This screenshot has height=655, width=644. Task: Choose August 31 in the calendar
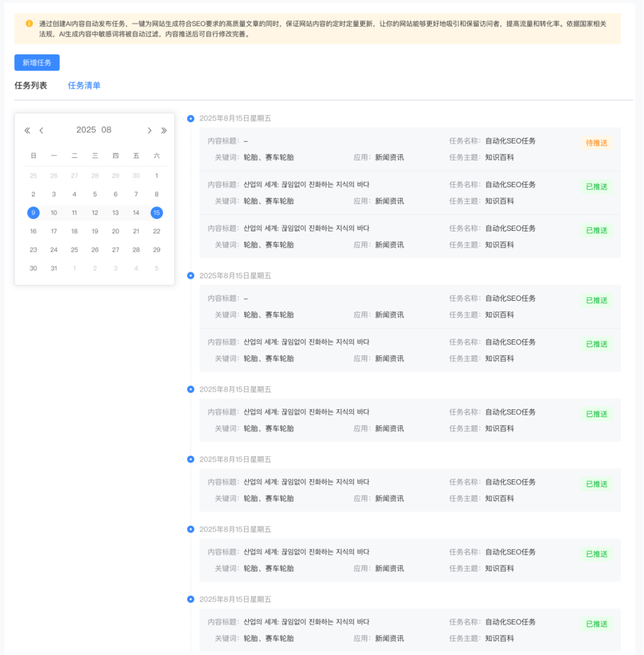click(54, 268)
